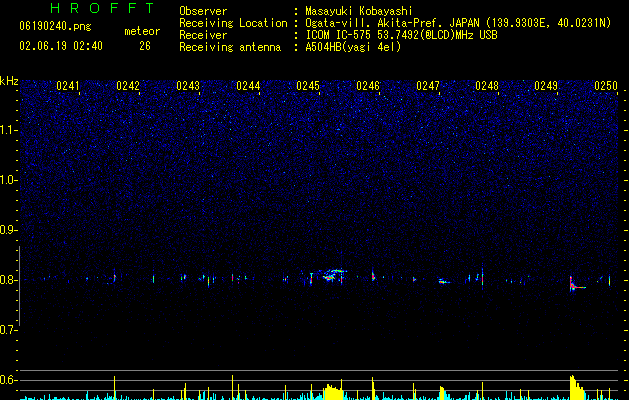Image resolution: width=629 pixels, height=400 pixels.
Task: Click time marker 0246
Action: 368,86
